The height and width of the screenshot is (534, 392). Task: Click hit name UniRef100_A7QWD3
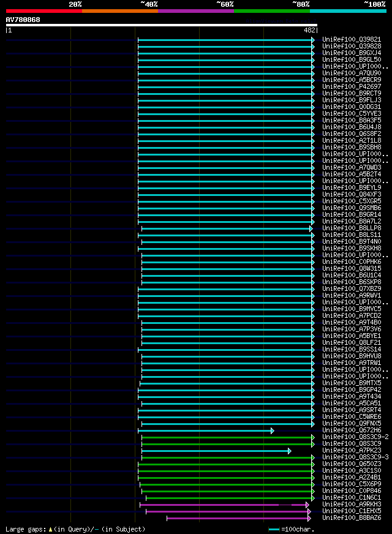[352, 168]
